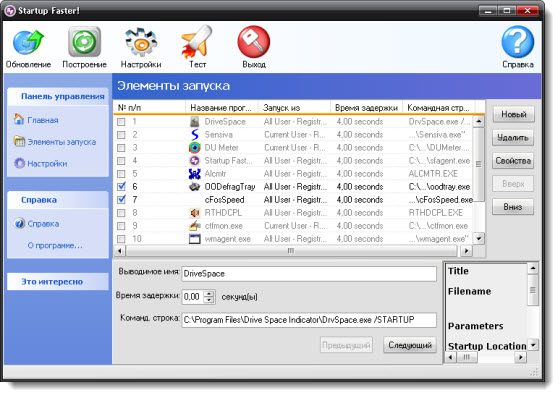The image size is (560, 397).
Task: Open the Справка question mark toolbar icon
Action: click(518, 42)
